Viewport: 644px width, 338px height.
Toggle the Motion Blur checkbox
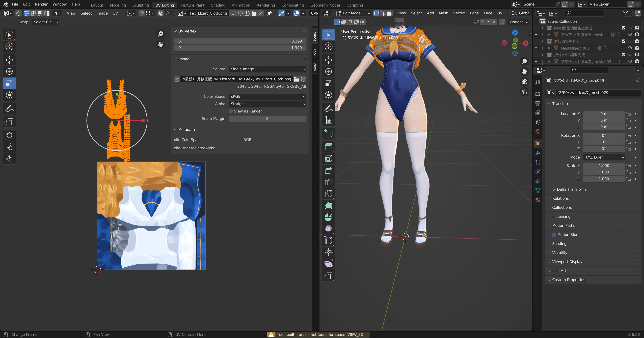pyautogui.click(x=554, y=234)
